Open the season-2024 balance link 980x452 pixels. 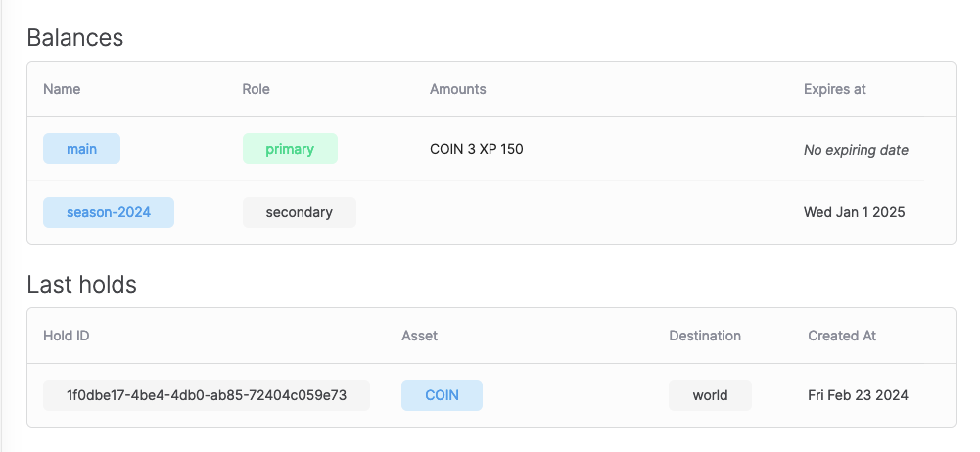109,212
